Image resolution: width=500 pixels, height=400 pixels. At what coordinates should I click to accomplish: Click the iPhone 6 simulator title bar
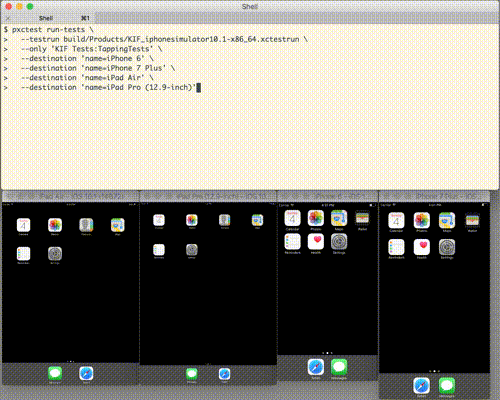coord(328,196)
